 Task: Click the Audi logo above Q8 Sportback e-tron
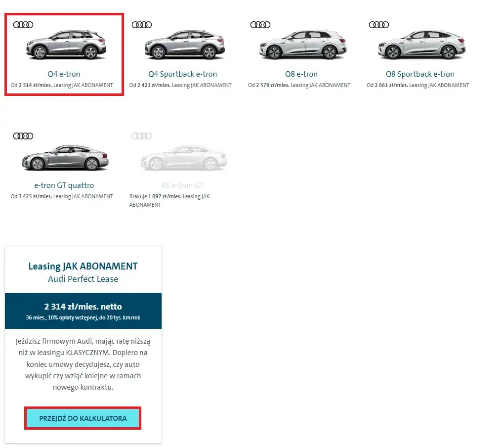(379, 25)
